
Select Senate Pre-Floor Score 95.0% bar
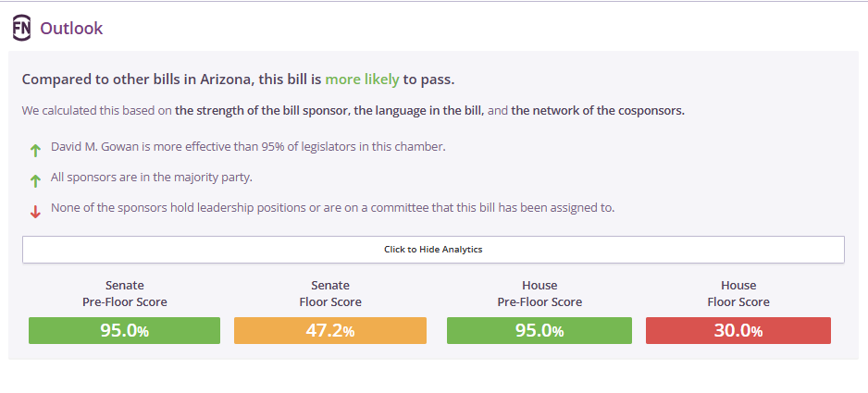point(125,330)
